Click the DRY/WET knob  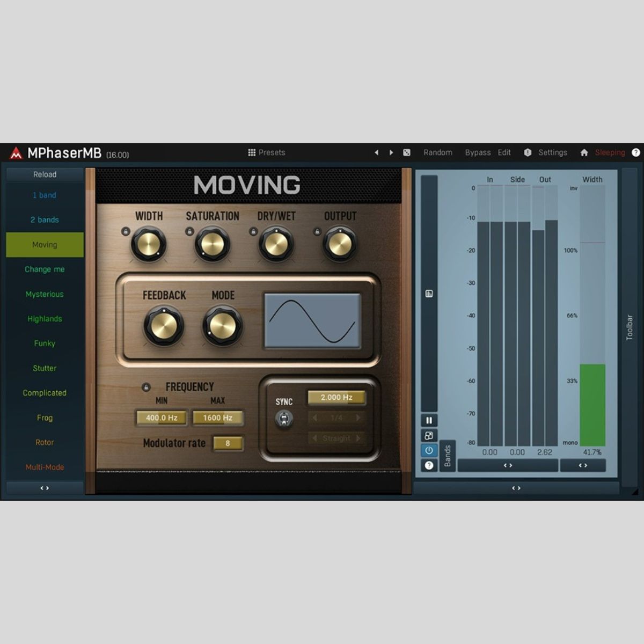point(276,244)
